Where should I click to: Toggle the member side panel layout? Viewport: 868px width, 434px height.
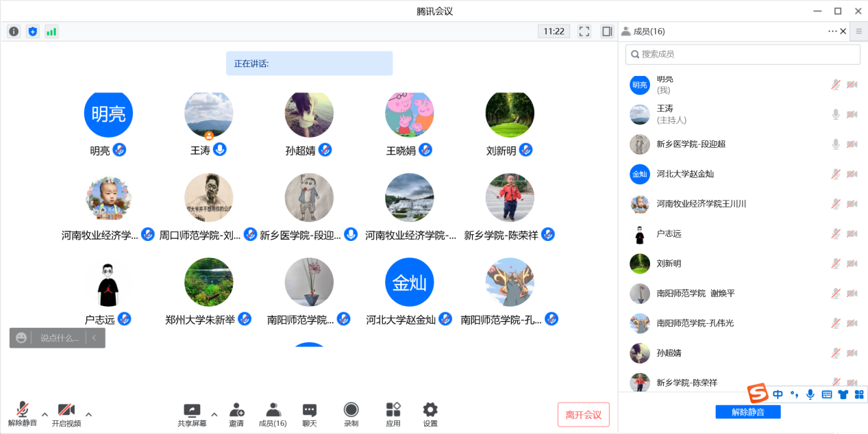click(606, 31)
